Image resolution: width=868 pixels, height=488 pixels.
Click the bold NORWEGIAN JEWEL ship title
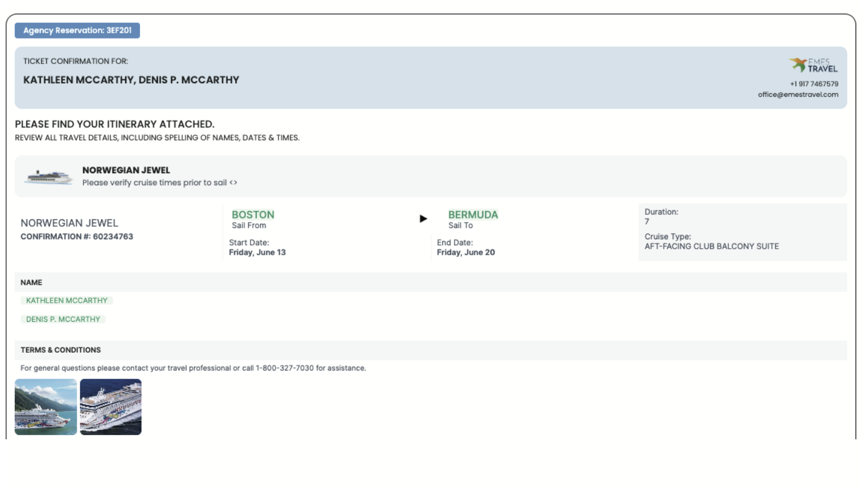tap(126, 170)
